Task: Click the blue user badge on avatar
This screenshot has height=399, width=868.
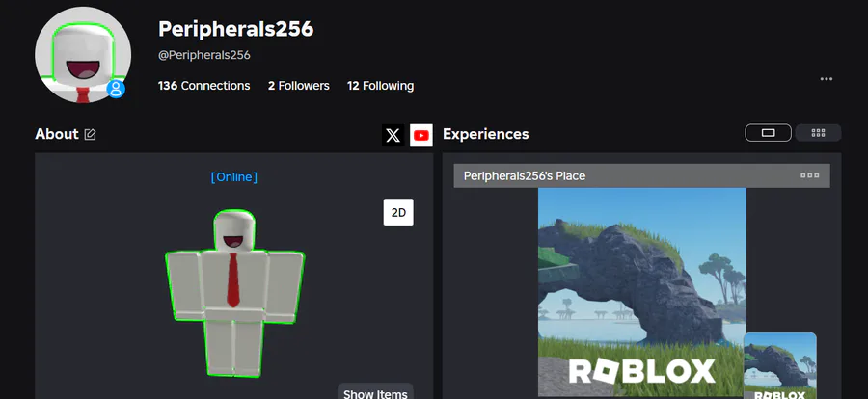Action: [x=116, y=89]
